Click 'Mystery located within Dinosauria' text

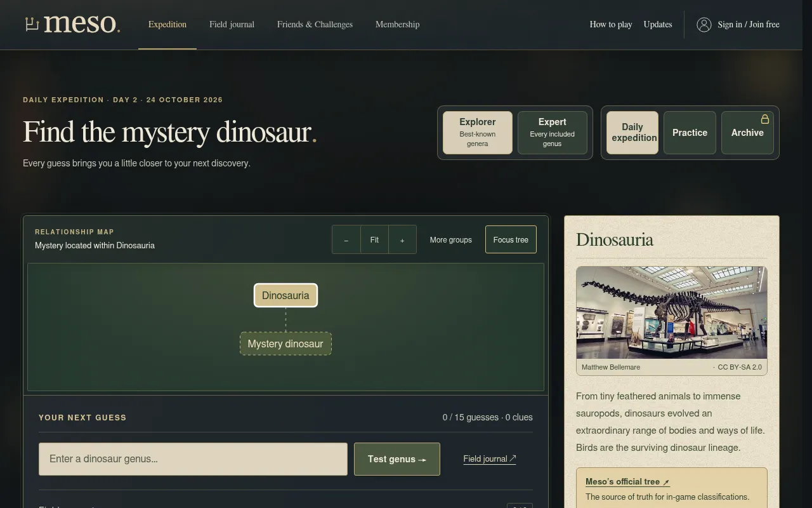pos(95,246)
